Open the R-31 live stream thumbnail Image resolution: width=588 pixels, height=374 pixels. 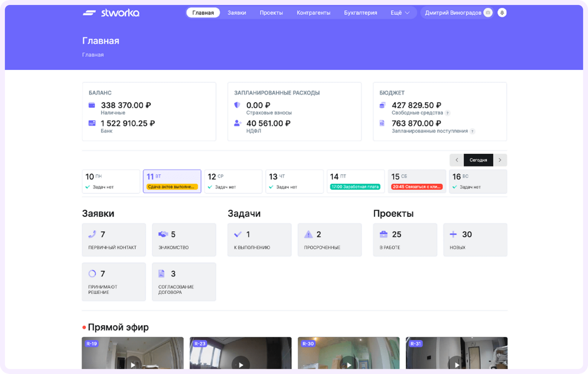tap(457, 353)
